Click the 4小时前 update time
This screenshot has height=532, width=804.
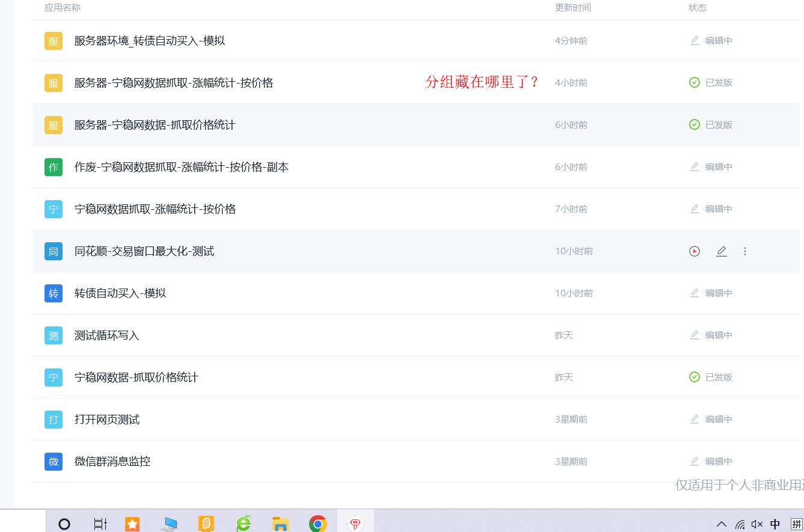(x=571, y=83)
